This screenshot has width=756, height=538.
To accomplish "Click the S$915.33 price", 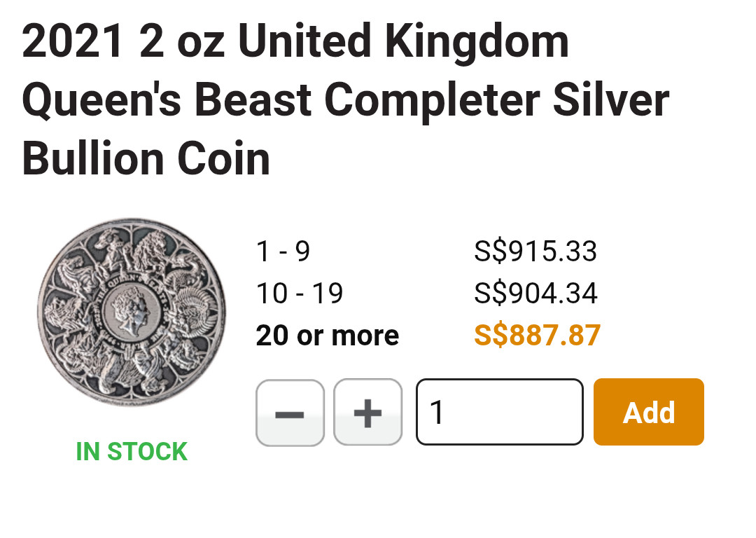I will [535, 251].
